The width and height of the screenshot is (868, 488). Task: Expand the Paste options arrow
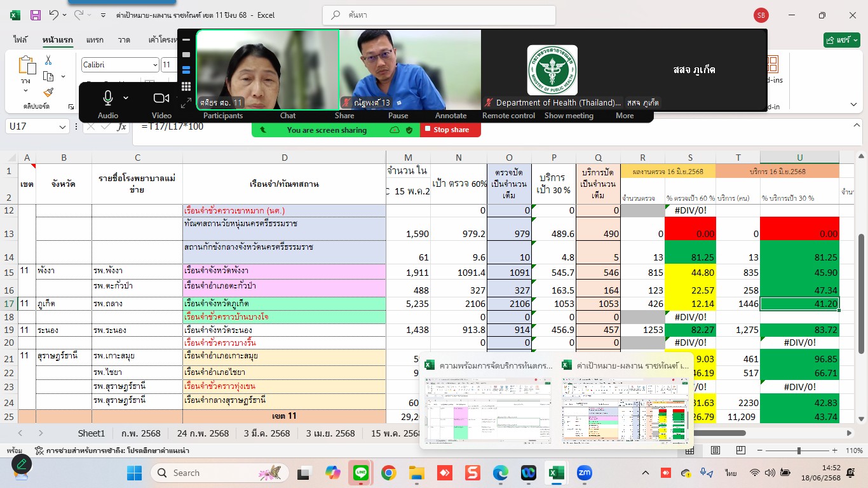pyautogui.click(x=26, y=90)
